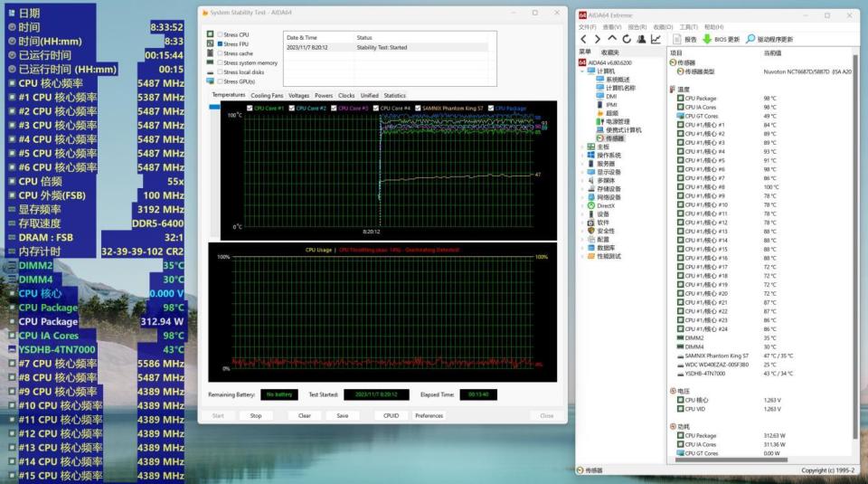Expand the 设备 tree node
868x484 pixels.
click(582, 214)
